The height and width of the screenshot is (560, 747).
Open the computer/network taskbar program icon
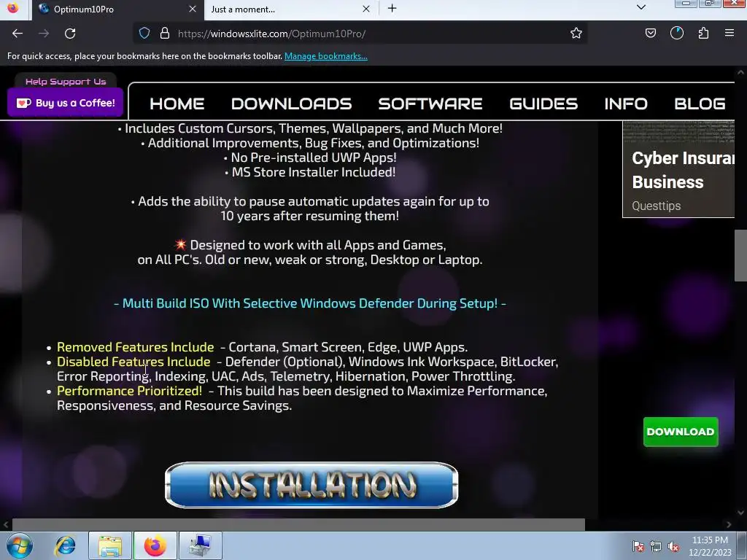[200, 545]
